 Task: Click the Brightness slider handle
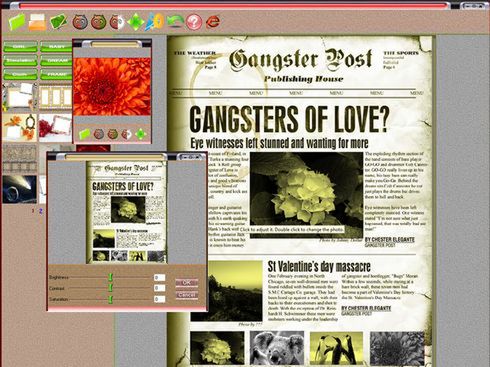[x=111, y=277]
